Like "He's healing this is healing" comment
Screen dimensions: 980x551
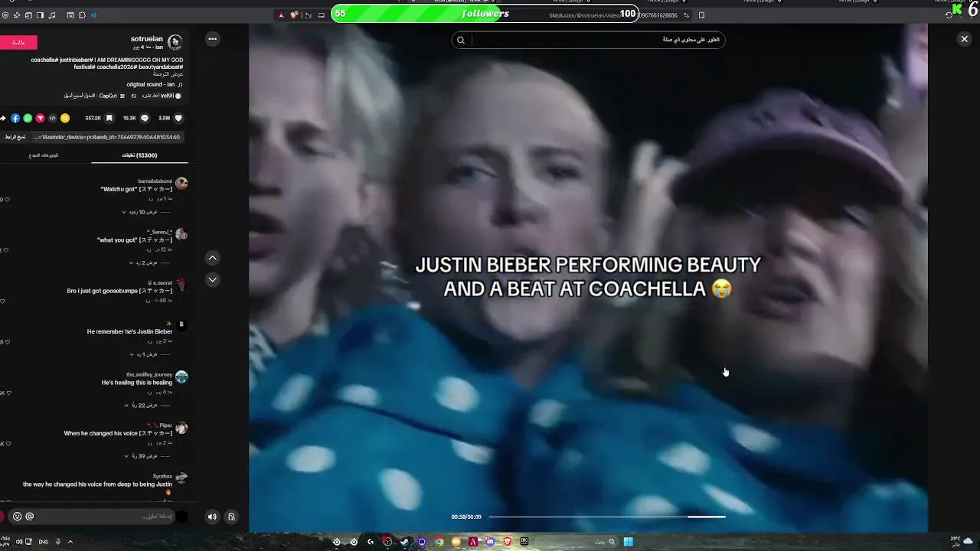click(x=8, y=393)
